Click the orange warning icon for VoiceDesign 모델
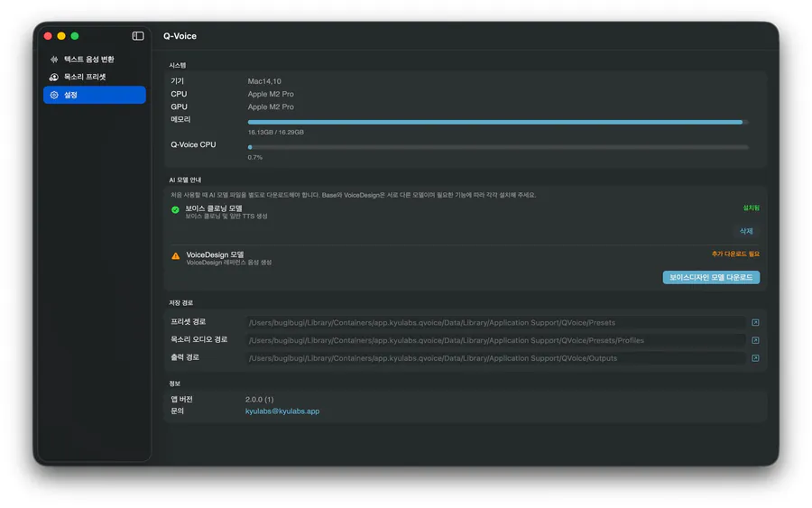The image size is (812, 508). [176, 256]
